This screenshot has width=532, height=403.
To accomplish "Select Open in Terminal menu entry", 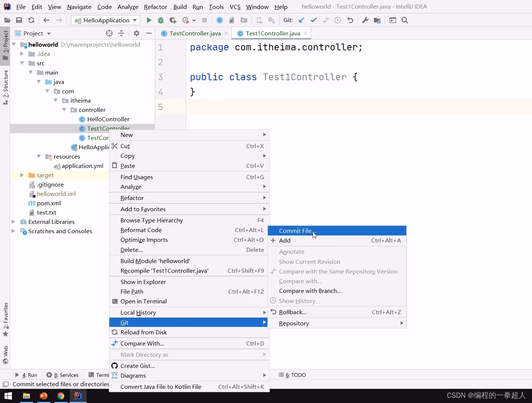I will pos(189,301).
